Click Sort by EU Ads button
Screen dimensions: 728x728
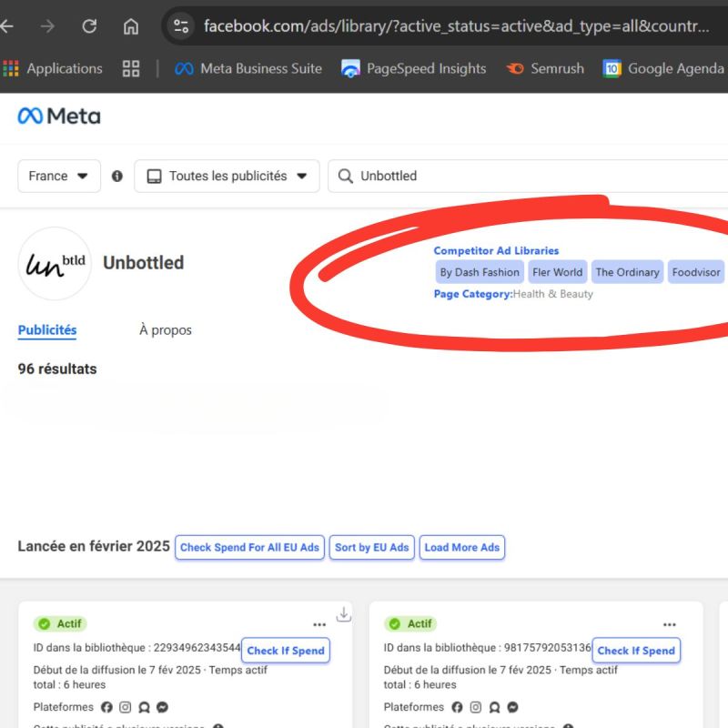[x=372, y=548]
